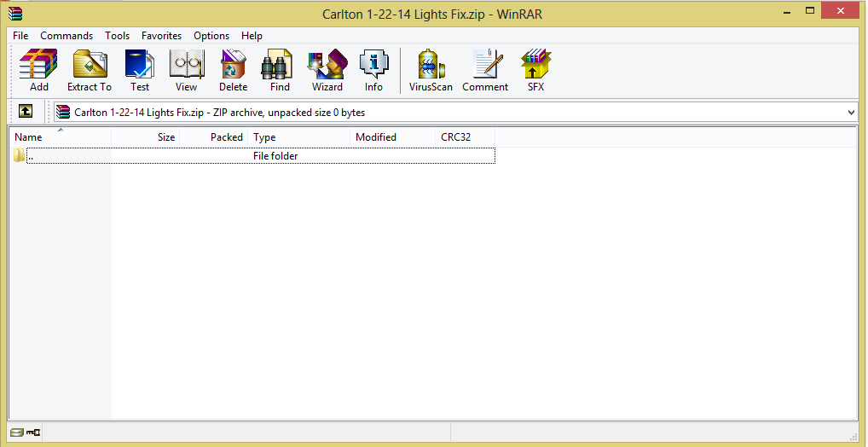Open the File menu
Viewport: 868px width, 447px height.
20,36
